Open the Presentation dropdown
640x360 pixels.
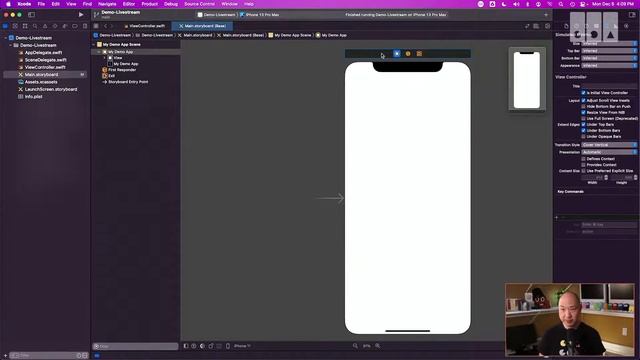(609, 152)
